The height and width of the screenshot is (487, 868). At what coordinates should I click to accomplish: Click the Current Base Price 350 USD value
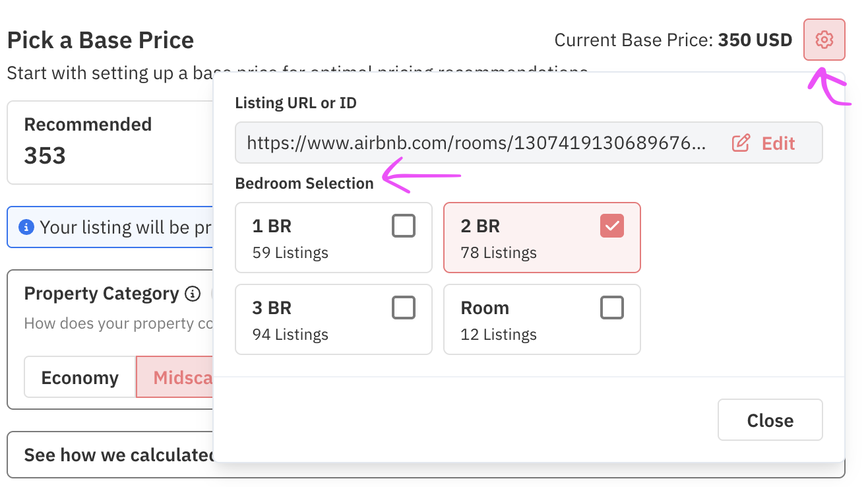point(755,40)
